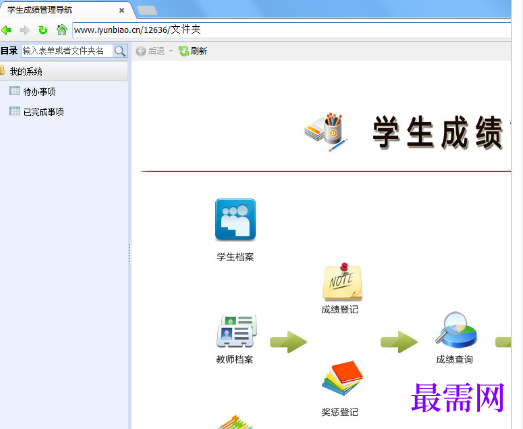Open the 成绩查询 pie chart icon
The width and height of the screenshot is (523, 429).
(456, 330)
